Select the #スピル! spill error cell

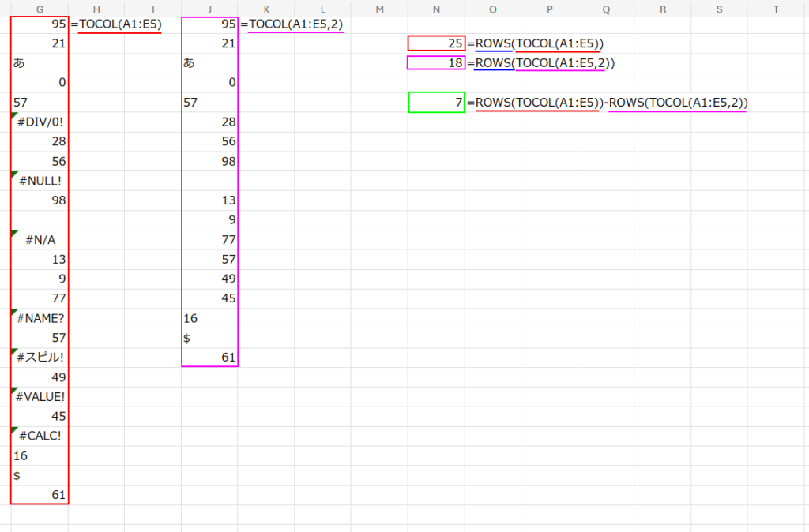[x=40, y=357]
